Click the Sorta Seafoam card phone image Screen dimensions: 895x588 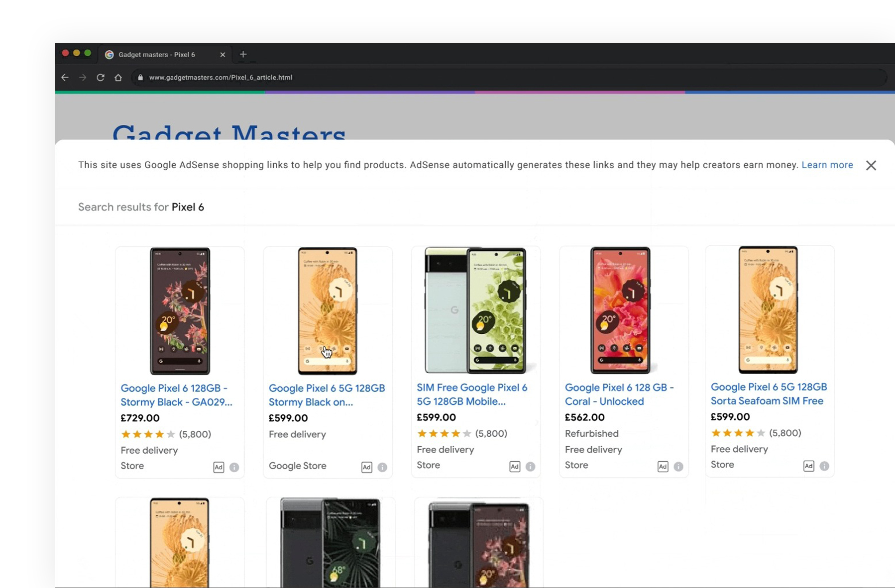coord(768,310)
